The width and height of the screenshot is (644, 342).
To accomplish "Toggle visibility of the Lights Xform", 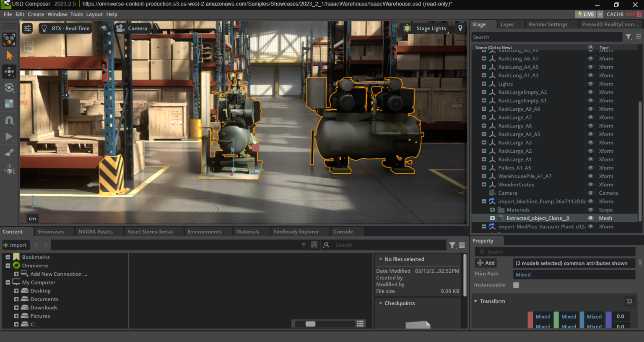I will coord(591,84).
